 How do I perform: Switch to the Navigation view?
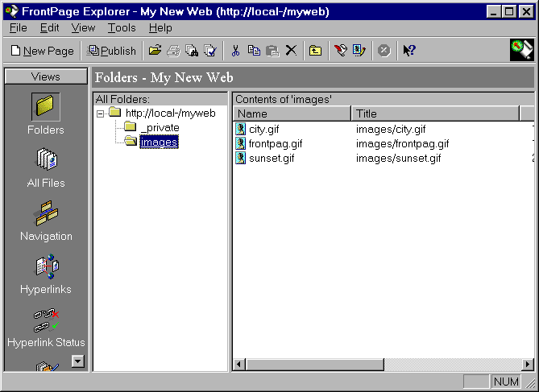pyautogui.click(x=46, y=221)
